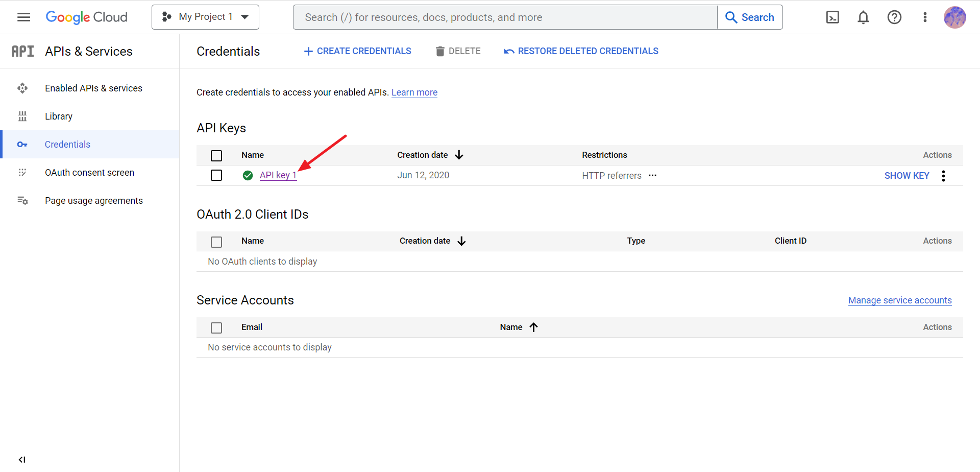Sort service accounts by Name arrow
Viewport: 980px width, 472px height.
tap(533, 327)
